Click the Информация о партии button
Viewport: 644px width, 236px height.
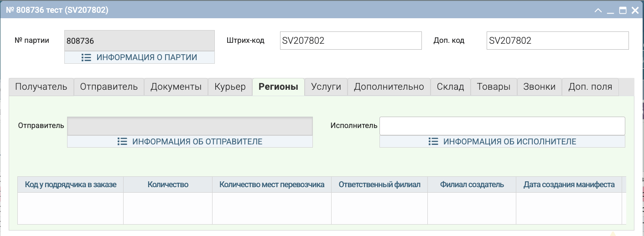point(140,57)
